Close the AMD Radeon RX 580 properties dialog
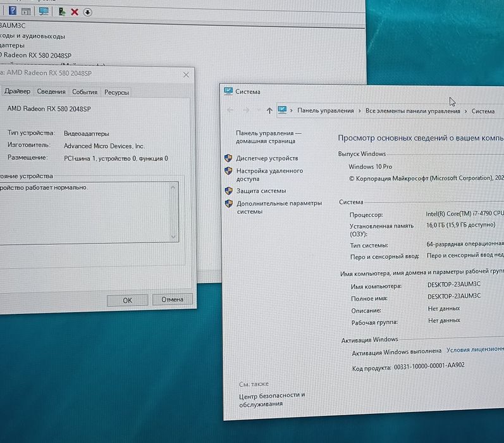504x443 pixels. (186, 75)
